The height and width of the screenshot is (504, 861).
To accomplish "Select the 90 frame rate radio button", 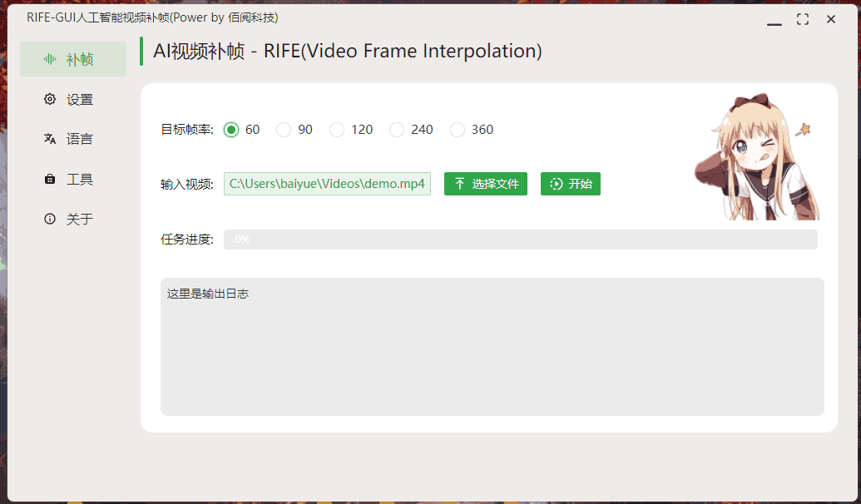I will (283, 130).
